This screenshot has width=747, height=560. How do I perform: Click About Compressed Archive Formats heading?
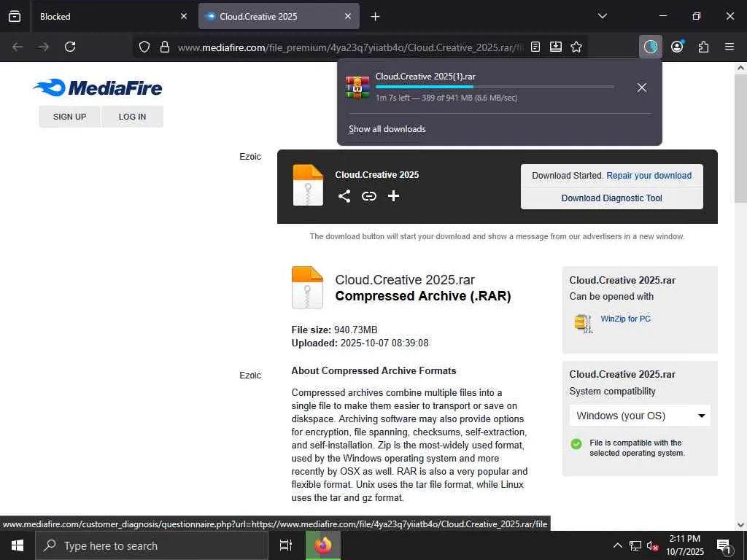click(374, 370)
